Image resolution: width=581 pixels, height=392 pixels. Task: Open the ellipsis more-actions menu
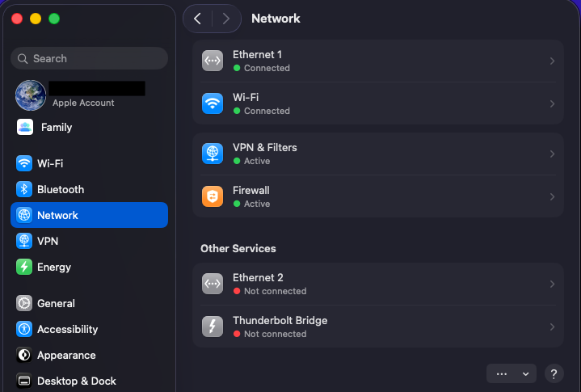click(x=502, y=374)
